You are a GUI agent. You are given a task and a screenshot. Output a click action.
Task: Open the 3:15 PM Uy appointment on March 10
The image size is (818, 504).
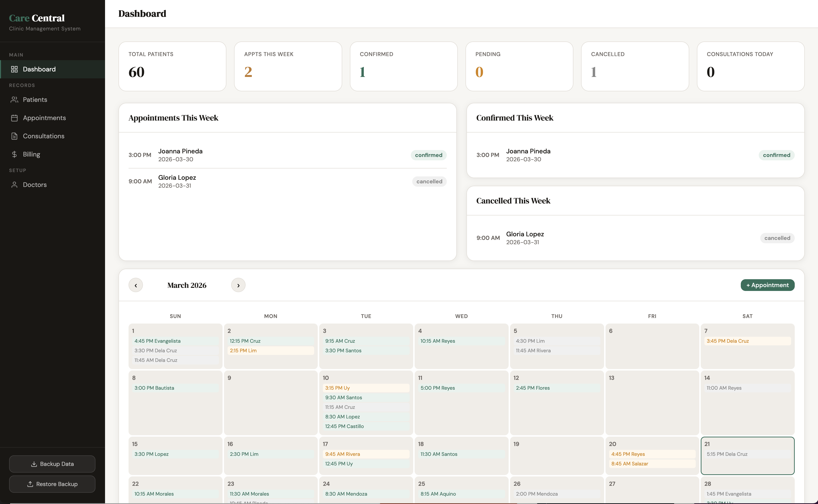pos(366,388)
